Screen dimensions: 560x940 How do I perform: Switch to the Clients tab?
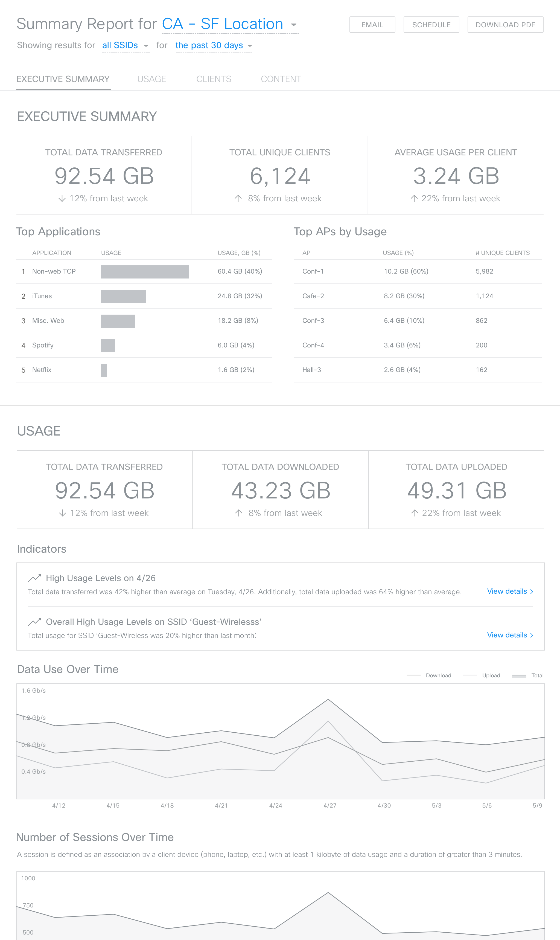tap(214, 79)
